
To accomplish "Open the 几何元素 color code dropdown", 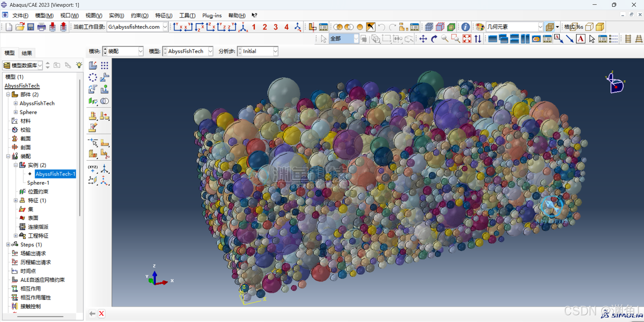I will pos(540,27).
